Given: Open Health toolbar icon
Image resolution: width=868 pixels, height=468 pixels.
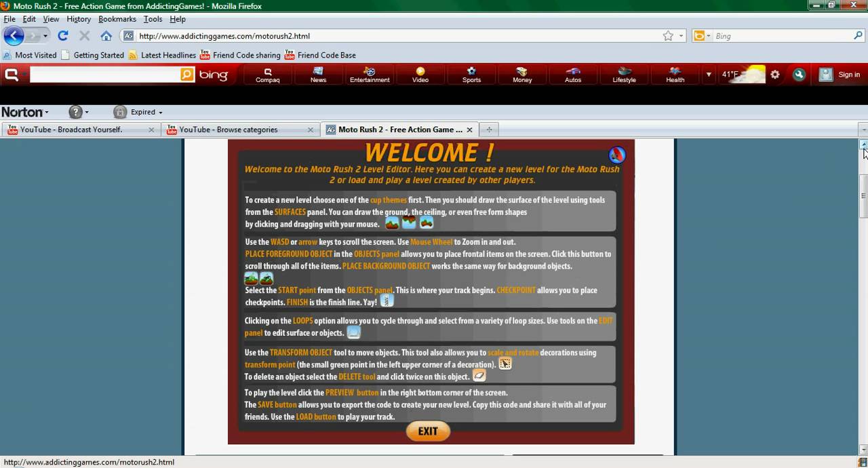Looking at the screenshot, I should (x=675, y=75).
